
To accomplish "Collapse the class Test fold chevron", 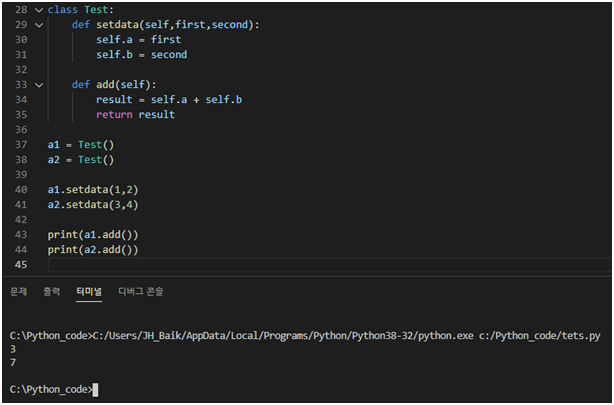I will [x=39, y=10].
